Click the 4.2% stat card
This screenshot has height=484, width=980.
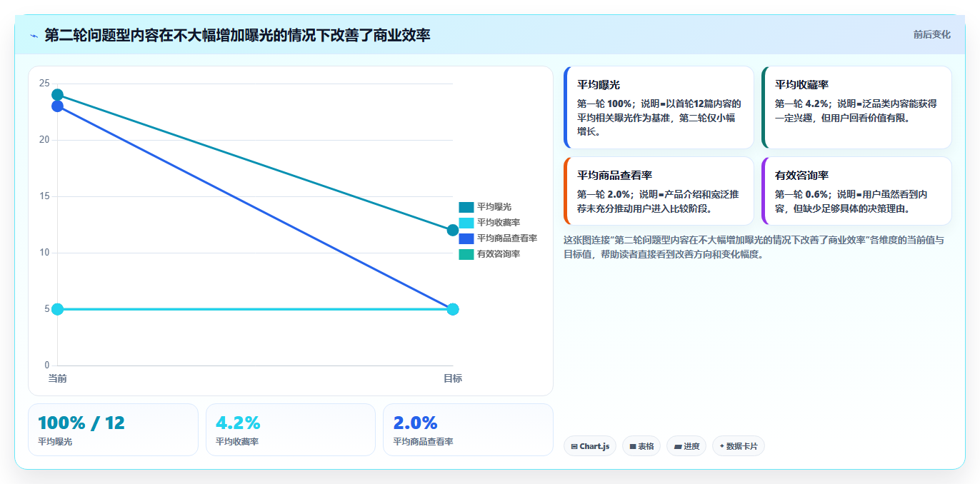click(x=291, y=430)
